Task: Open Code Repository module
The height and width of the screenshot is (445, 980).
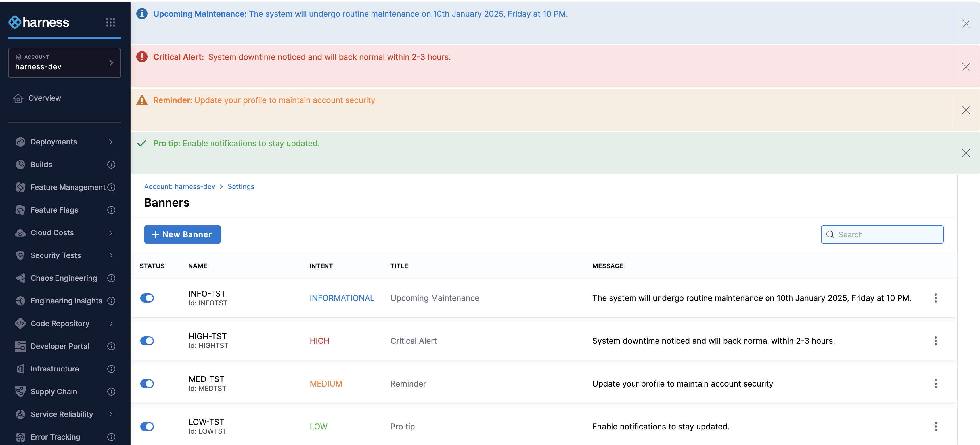Action: tap(60, 323)
